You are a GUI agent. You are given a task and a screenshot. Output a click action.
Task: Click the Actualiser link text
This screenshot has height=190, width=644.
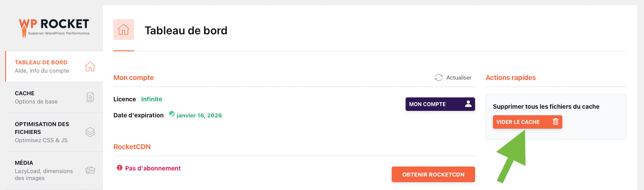pyautogui.click(x=459, y=78)
